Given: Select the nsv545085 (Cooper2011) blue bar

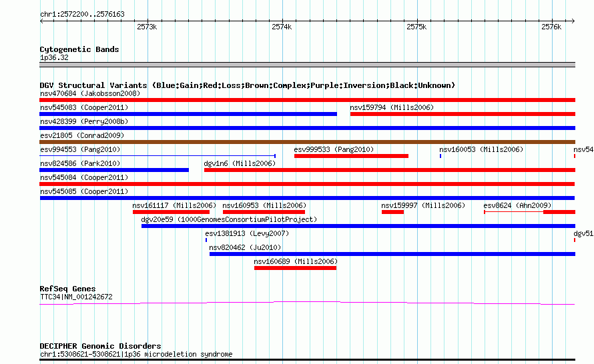Looking at the screenshot, I should pyautogui.click(x=307, y=198).
